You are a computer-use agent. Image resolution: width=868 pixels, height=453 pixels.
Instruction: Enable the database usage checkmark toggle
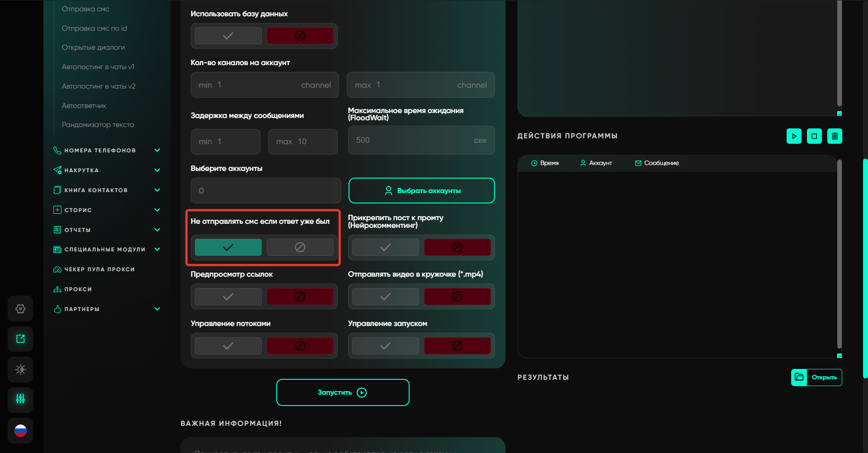tap(228, 36)
